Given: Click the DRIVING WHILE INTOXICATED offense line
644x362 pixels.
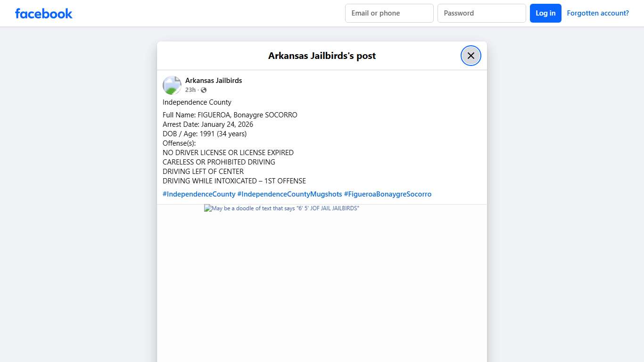Looking at the screenshot, I should tap(234, 181).
